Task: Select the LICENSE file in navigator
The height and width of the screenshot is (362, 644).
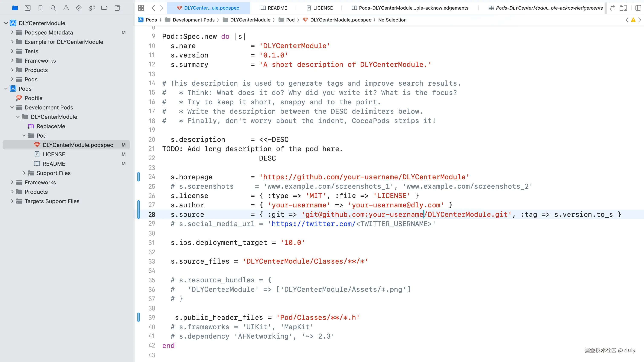Action: (x=66, y=154)
